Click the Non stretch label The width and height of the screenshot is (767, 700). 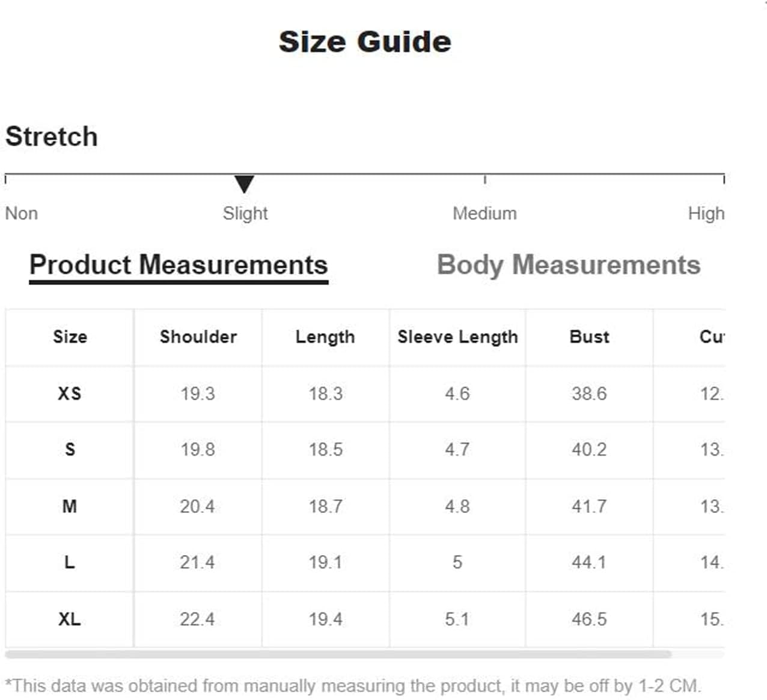(x=22, y=213)
